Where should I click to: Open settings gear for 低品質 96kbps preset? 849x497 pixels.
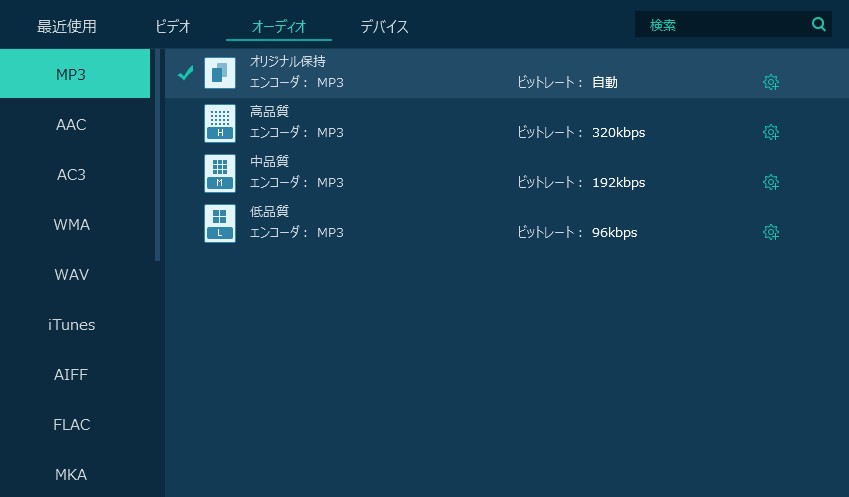(770, 232)
